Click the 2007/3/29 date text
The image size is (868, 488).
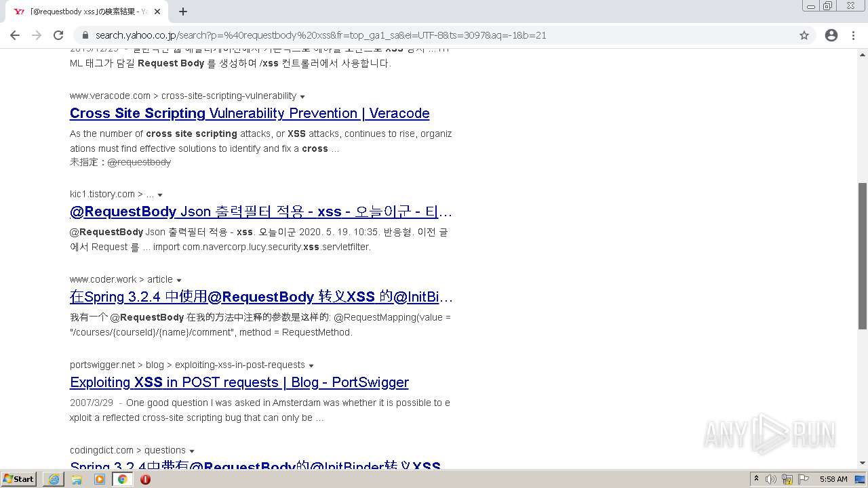92,403
